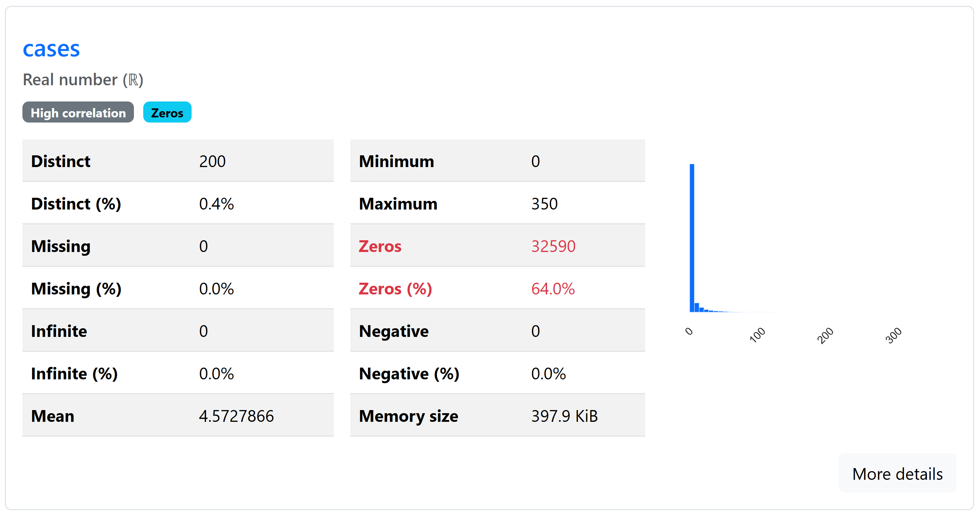This screenshot has height=515, width=980.
Task: Click the Infinite row label
Action: click(x=59, y=331)
